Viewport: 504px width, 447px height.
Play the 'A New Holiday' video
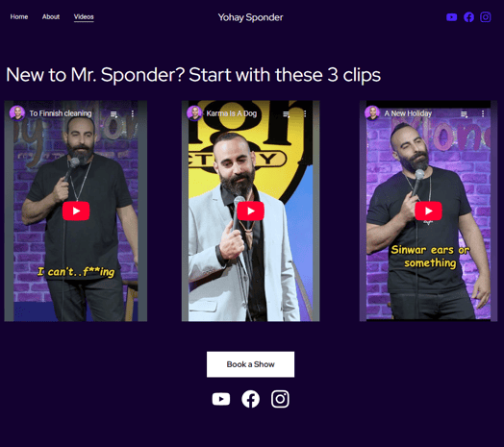pyautogui.click(x=428, y=211)
